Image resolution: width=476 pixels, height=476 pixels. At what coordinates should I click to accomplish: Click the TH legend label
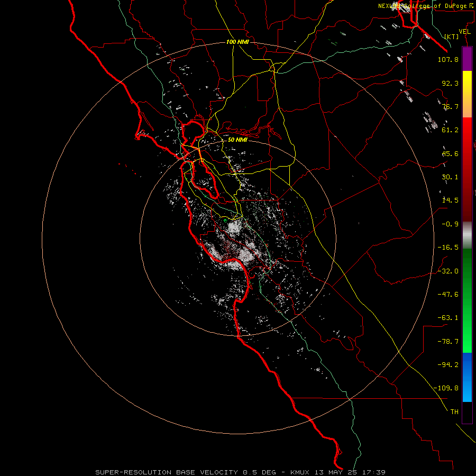454,412
